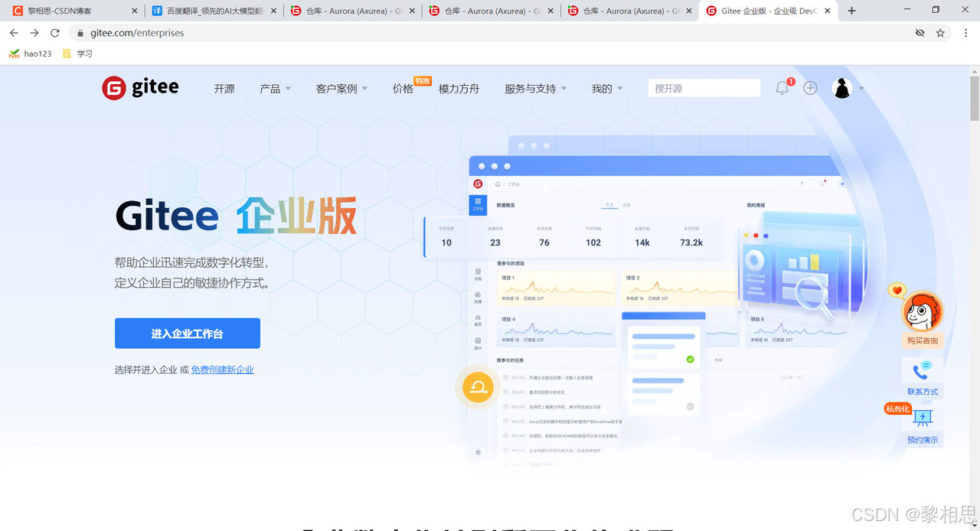Open the hao123 bookmark

point(30,54)
